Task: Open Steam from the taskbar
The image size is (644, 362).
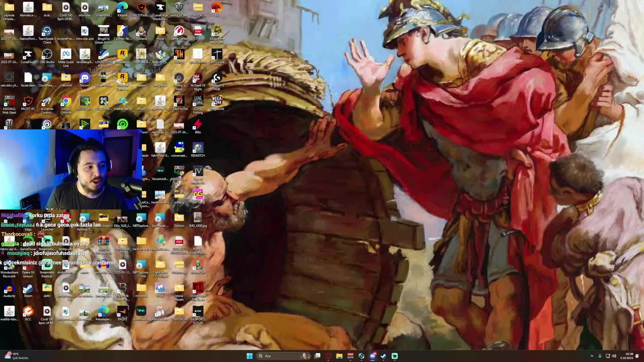Action: [x=383, y=356]
